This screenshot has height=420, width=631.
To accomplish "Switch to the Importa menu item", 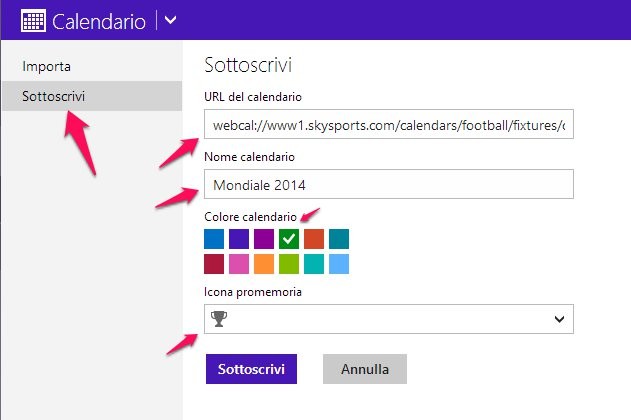I will click(47, 66).
